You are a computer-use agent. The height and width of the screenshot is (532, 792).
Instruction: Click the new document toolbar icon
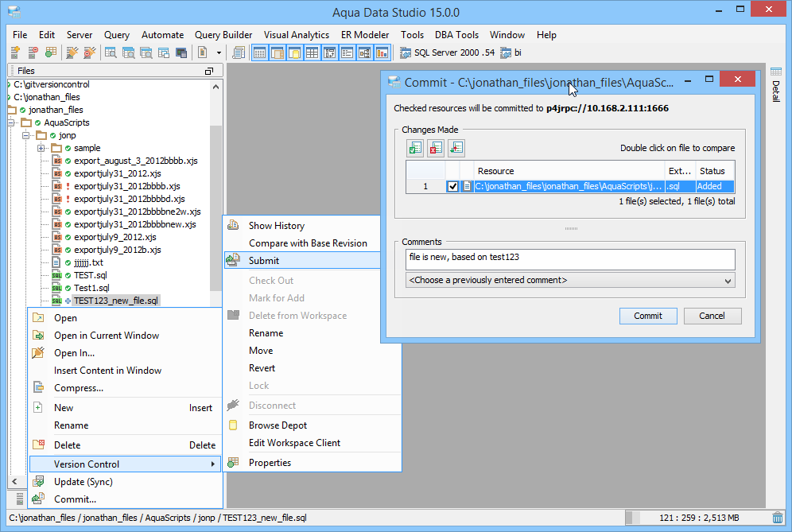(202, 52)
